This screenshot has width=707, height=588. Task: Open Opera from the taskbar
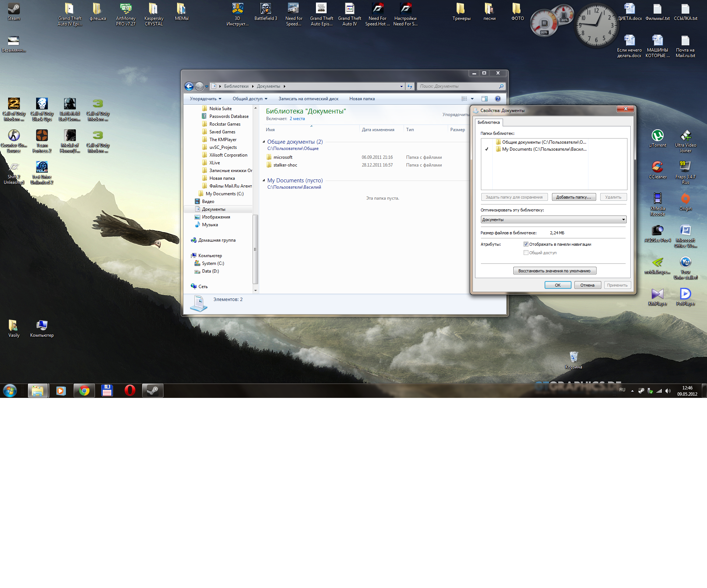[130, 391]
